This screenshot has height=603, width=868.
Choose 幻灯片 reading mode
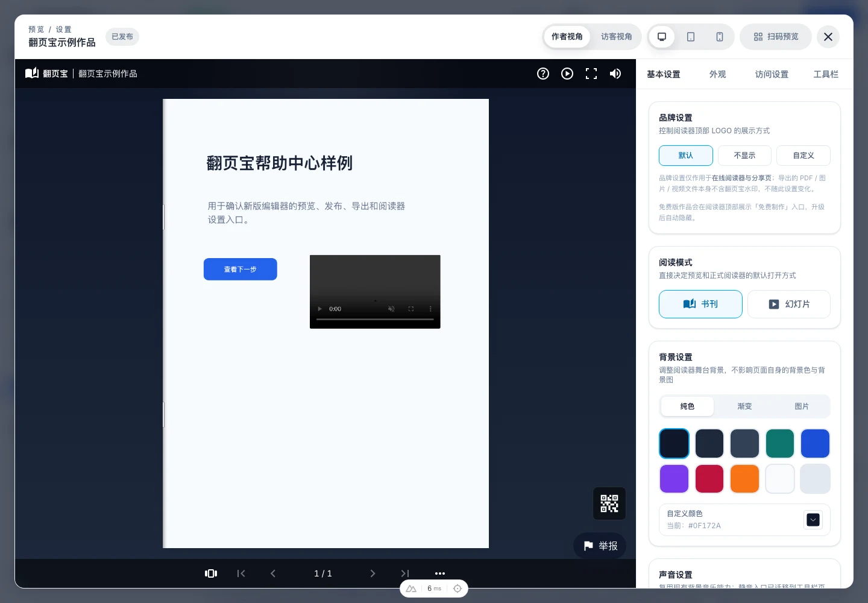click(789, 305)
